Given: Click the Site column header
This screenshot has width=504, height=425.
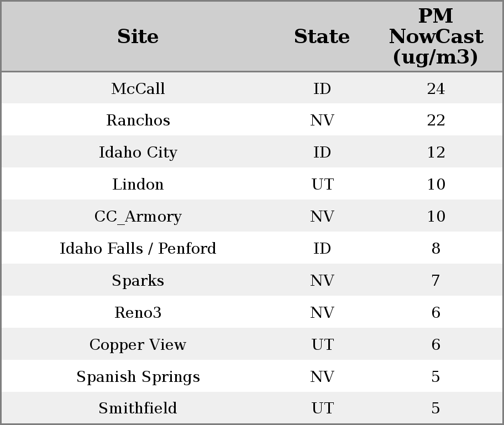Looking at the screenshot, I should pos(138,37).
